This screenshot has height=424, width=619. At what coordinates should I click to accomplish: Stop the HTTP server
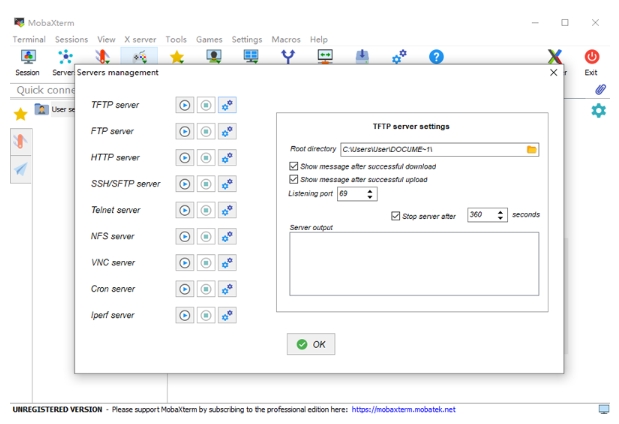(206, 158)
